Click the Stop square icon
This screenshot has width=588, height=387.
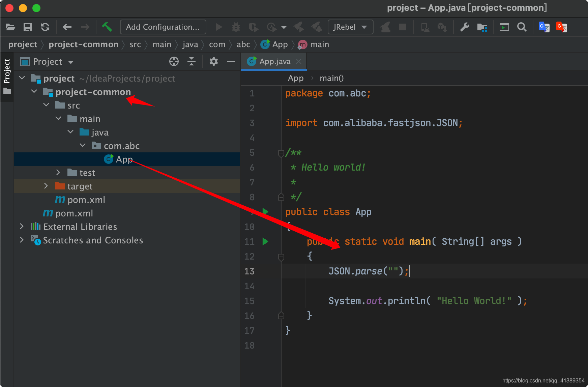[403, 27]
